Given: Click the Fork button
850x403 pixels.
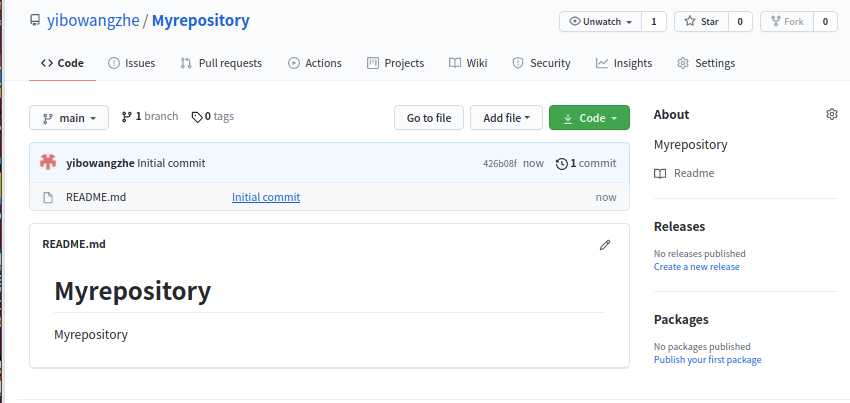Looking at the screenshot, I should [x=787, y=22].
